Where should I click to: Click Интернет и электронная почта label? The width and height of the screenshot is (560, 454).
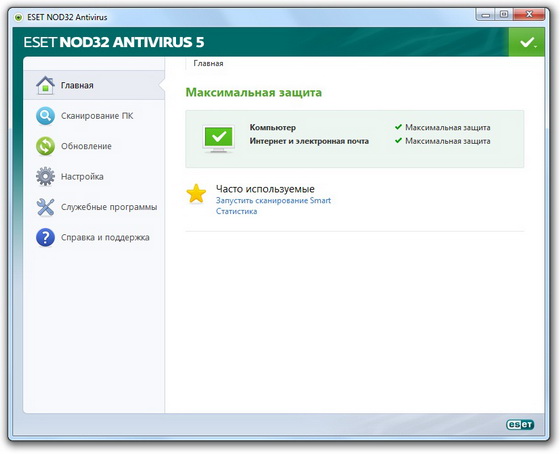[309, 141]
